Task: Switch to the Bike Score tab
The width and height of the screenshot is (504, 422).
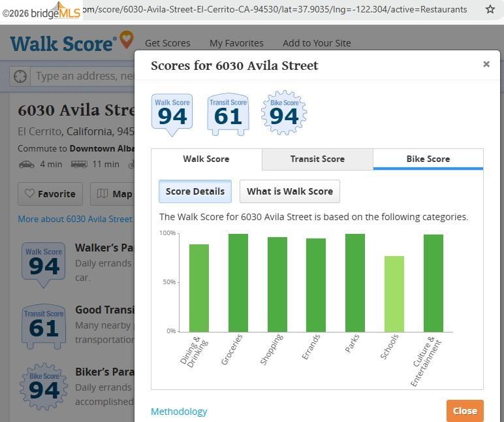Action: click(x=428, y=159)
